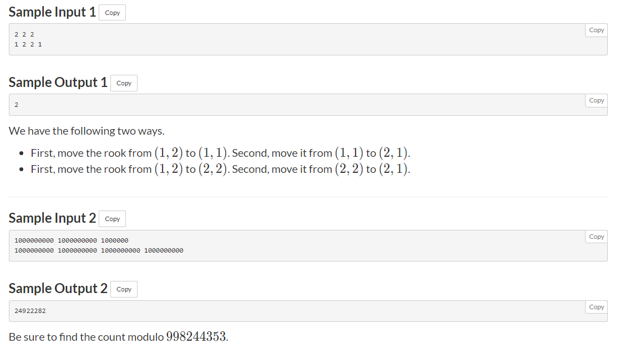Click the output value 24922282
The image size is (620, 364).
(30, 311)
